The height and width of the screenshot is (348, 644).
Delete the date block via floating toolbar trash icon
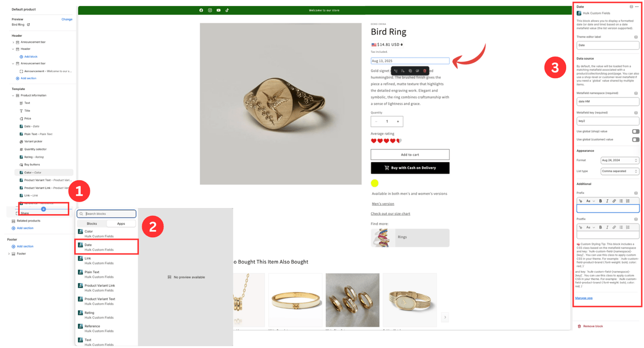click(425, 71)
